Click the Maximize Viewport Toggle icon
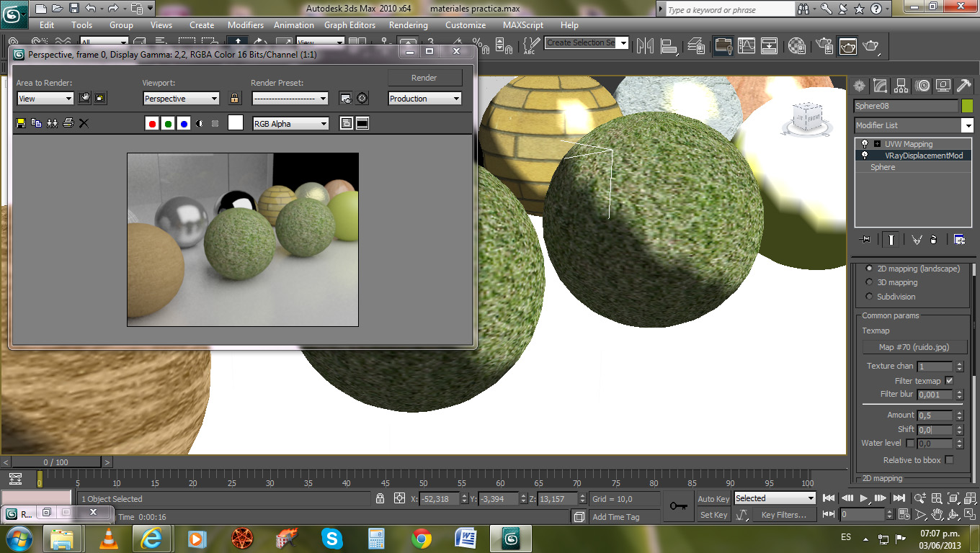 pyautogui.click(x=971, y=515)
